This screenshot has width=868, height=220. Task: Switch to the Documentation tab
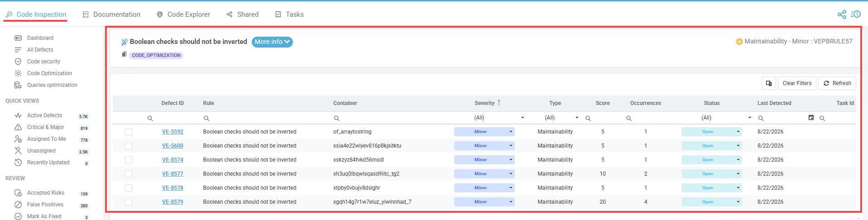(111, 14)
